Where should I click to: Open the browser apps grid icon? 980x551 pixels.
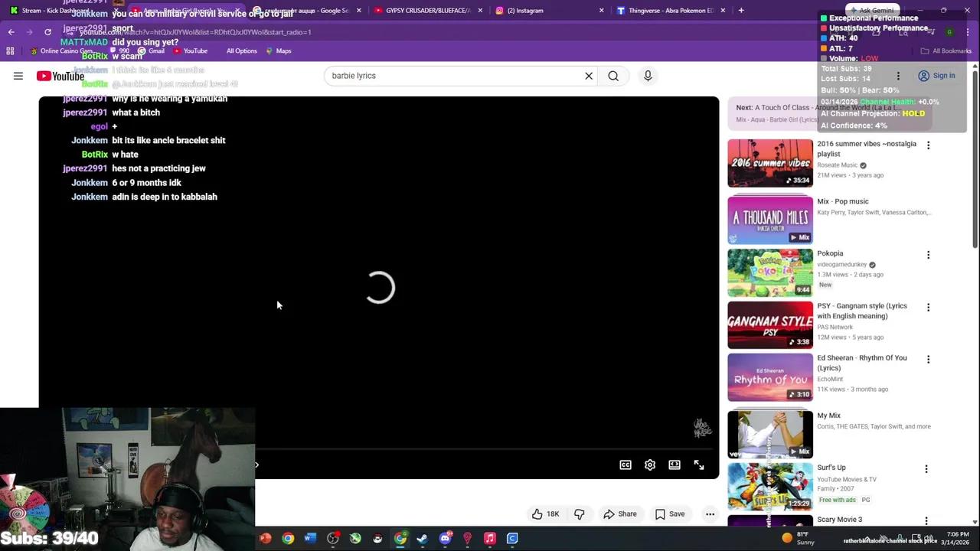10,51
